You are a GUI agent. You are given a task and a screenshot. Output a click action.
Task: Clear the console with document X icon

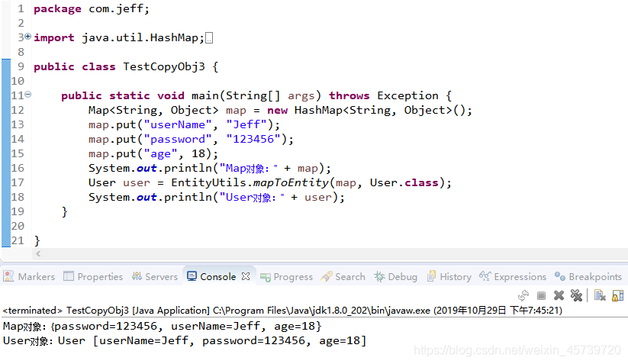click(x=600, y=296)
